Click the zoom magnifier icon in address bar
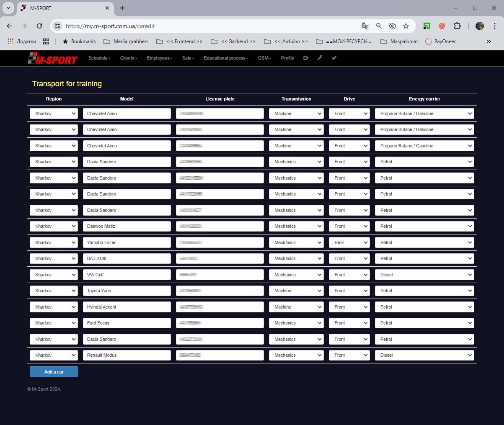 379,26
